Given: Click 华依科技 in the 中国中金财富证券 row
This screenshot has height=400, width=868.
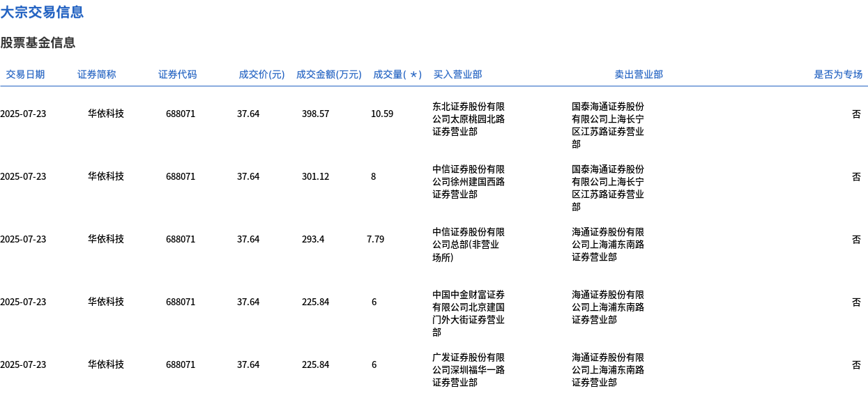Looking at the screenshot, I should [106, 302].
